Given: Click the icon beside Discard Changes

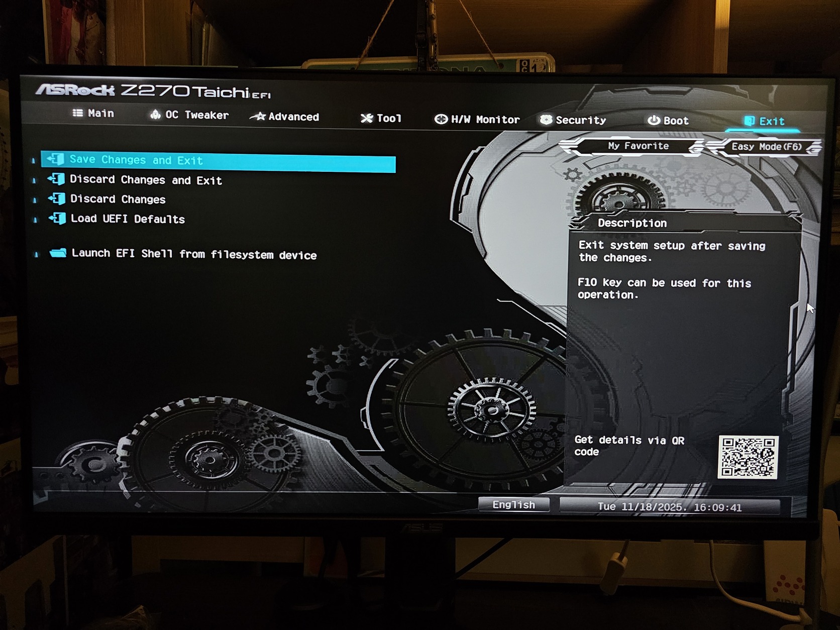Looking at the screenshot, I should tap(56, 198).
